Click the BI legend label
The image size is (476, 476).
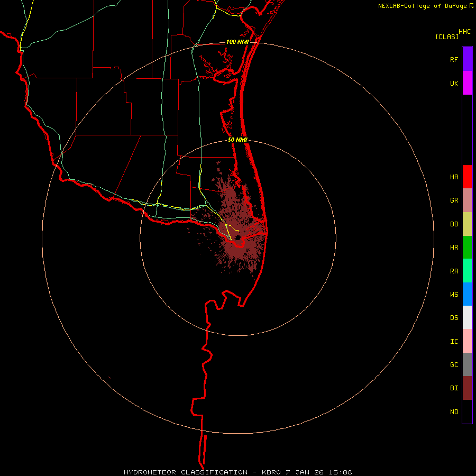(x=454, y=388)
